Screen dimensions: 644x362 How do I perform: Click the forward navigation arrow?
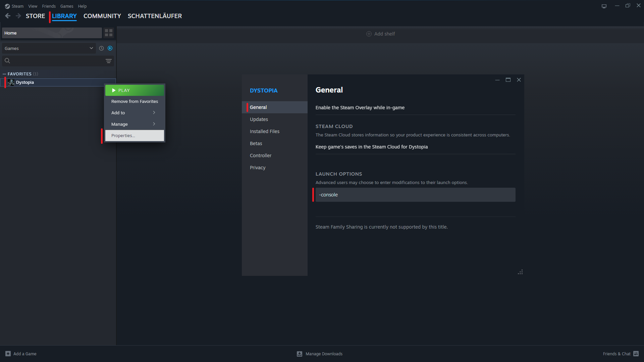tap(18, 16)
